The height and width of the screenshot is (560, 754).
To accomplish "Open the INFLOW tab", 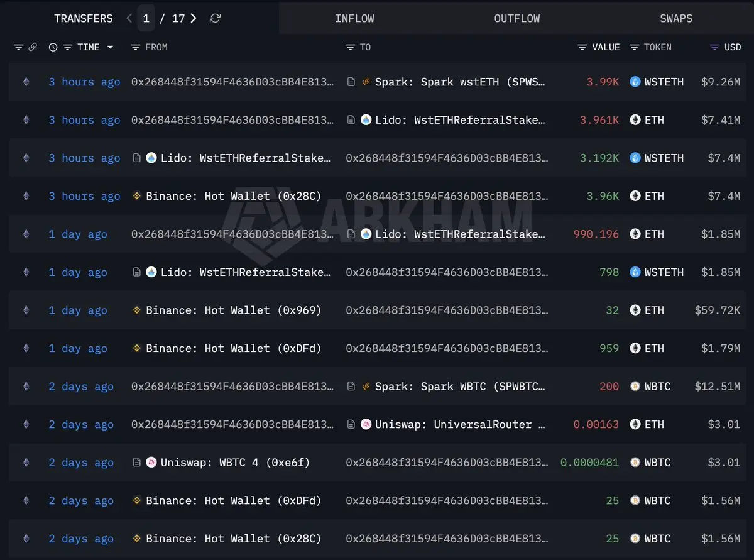I will coord(354,18).
